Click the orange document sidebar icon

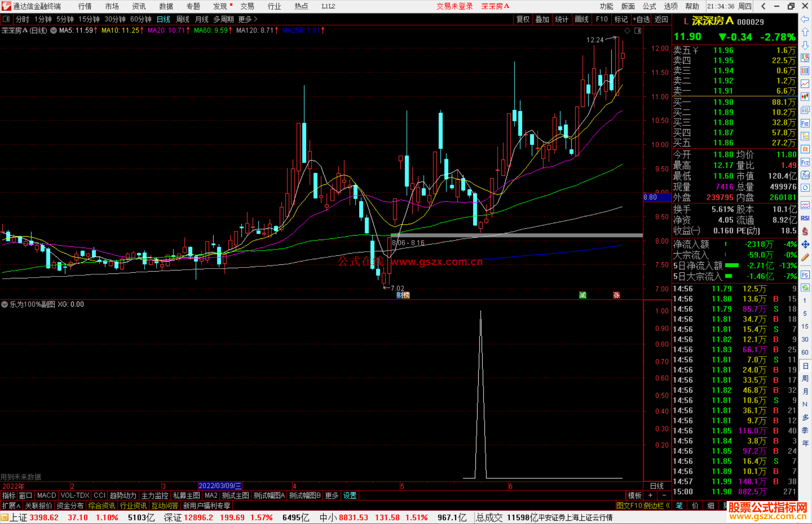(805, 149)
